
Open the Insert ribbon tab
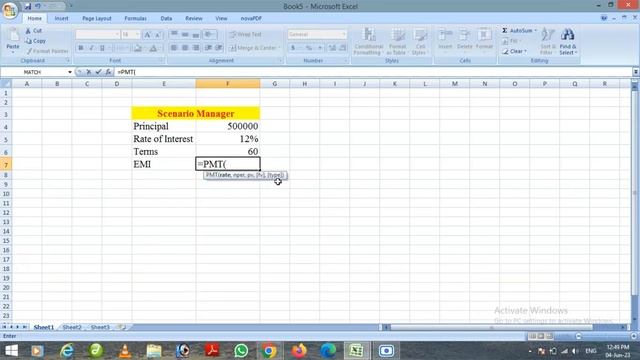click(x=62, y=18)
